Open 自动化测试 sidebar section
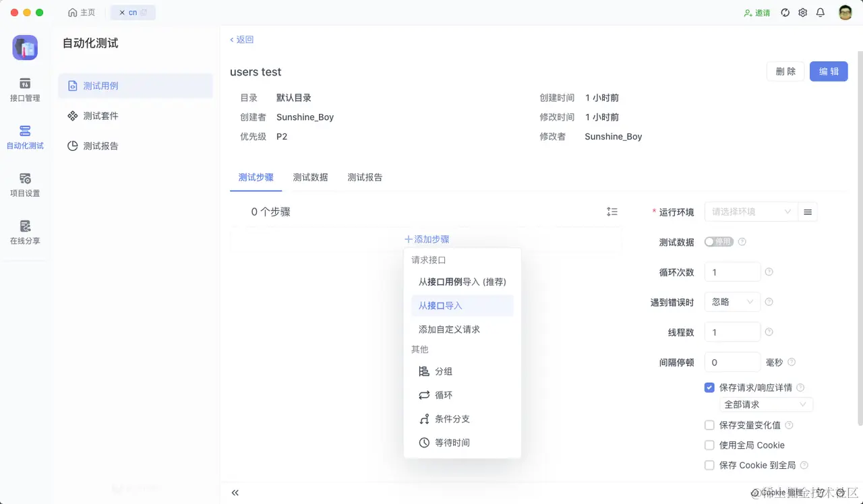 point(25,137)
